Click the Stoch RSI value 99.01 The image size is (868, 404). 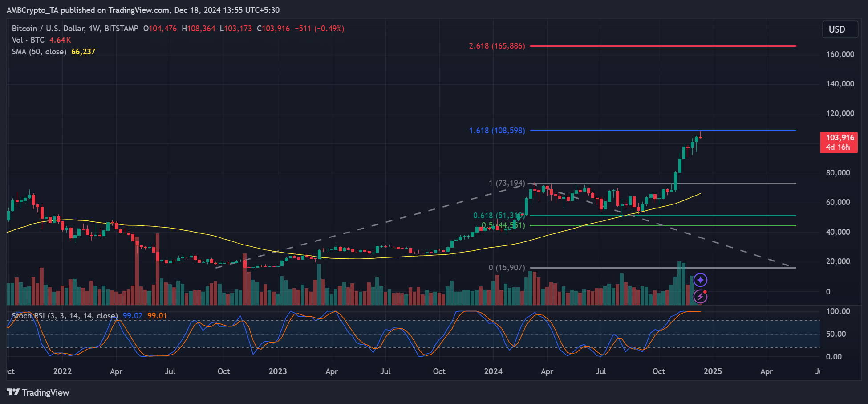[157, 316]
